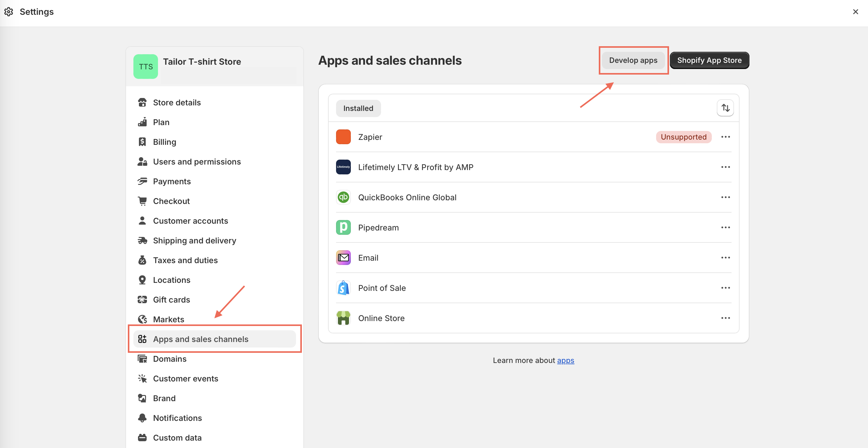Click the Shipping and delivery truck icon
Image resolution: width=868 pixels, height=448 pixels.
(x=143, y=240)
